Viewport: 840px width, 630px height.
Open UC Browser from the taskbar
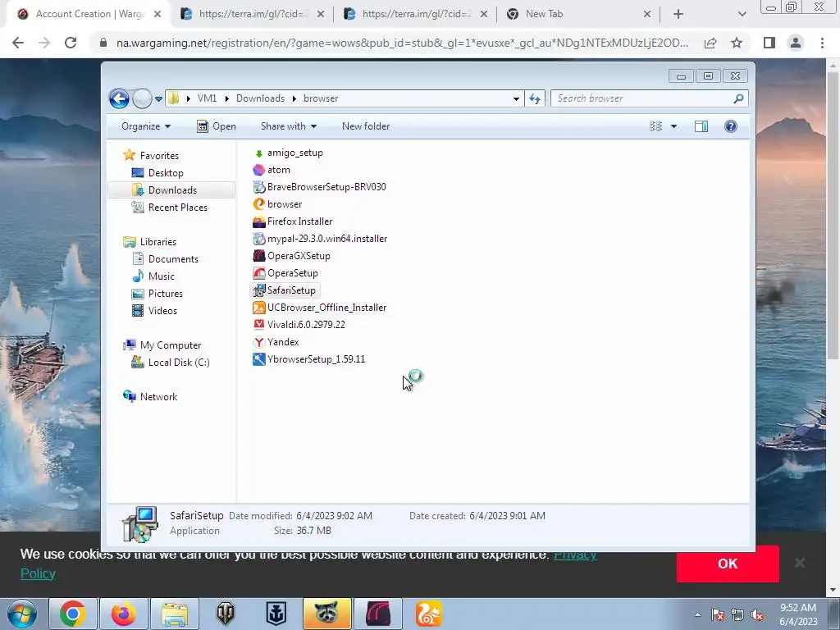428,614
